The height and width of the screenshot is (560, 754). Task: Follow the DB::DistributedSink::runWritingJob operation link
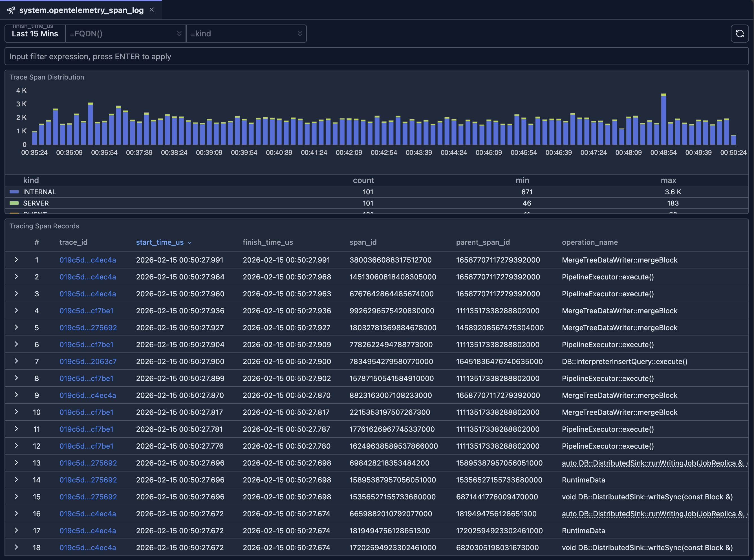644,463
